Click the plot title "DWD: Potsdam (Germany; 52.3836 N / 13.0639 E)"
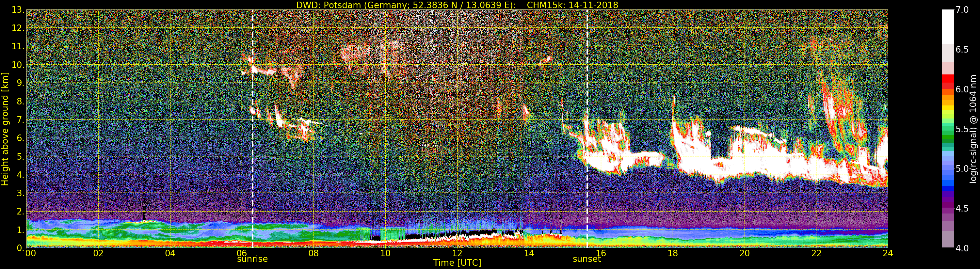Screen dimensions: 980x269 click(x=406, y=5)
